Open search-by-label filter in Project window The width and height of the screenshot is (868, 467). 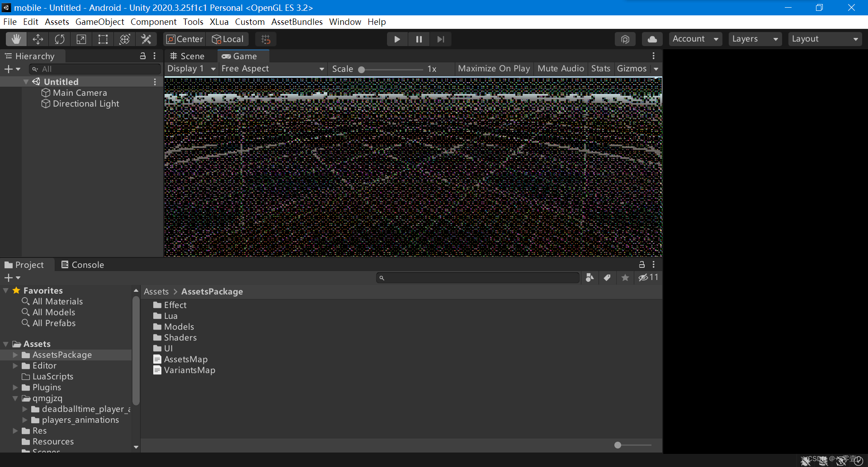pos(607,277)
